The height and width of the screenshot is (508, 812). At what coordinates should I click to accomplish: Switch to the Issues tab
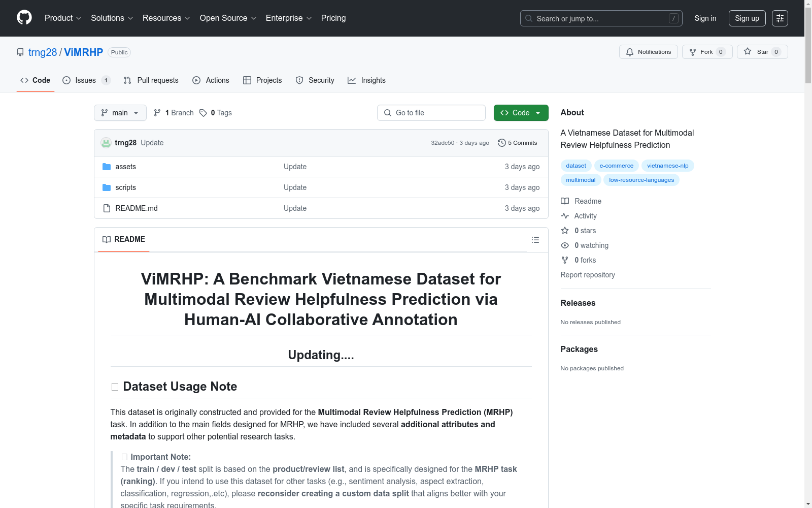point(86,80)
